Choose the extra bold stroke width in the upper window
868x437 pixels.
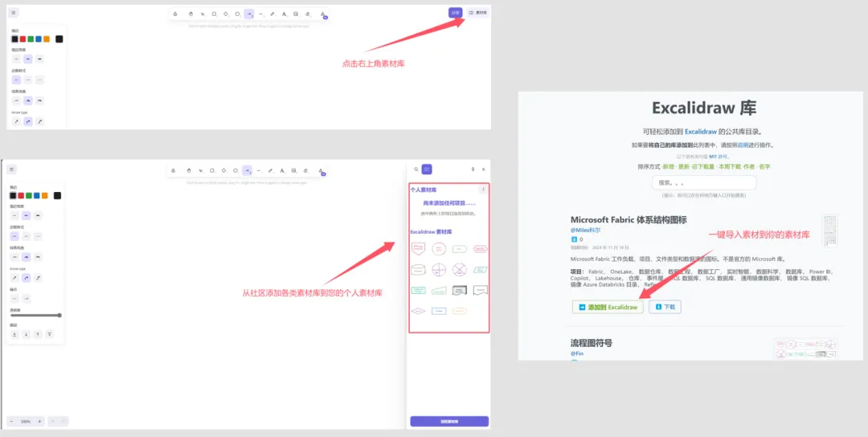(39, 59)
